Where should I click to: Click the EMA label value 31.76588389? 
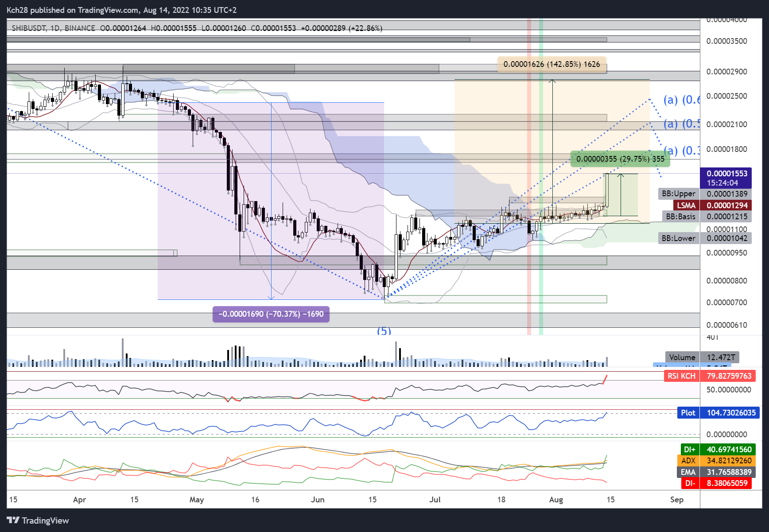[x=729, y=472]
